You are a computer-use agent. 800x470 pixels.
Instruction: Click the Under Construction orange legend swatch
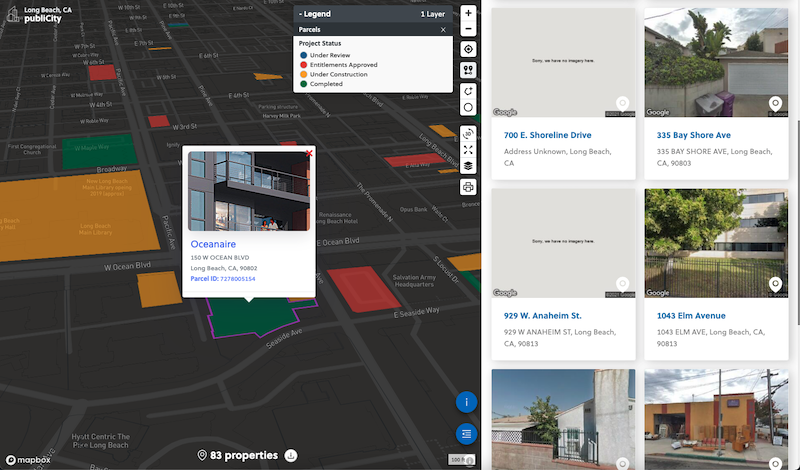tap(303, 74)
